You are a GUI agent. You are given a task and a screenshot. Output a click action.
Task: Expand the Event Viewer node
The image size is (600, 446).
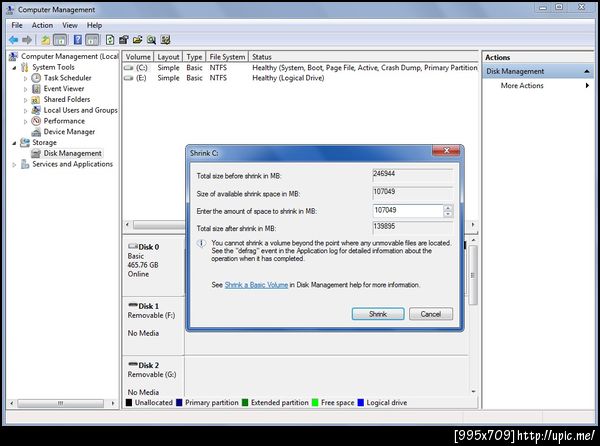(26, 89)
